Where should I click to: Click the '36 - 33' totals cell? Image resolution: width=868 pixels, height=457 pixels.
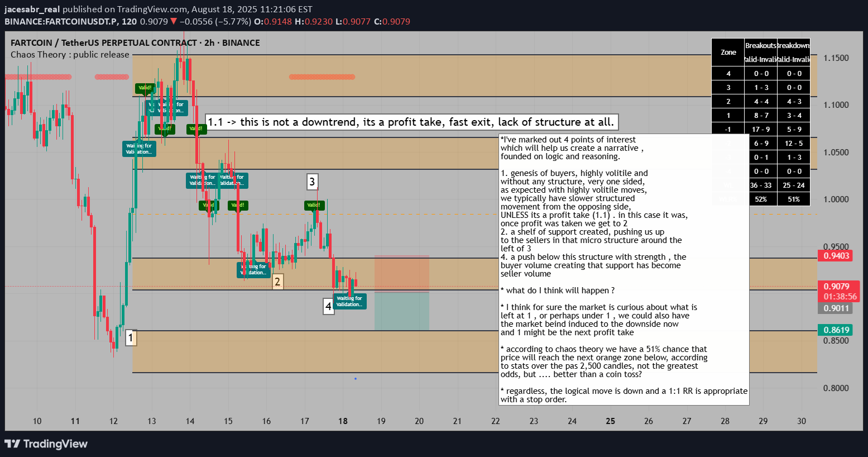click(x=761, y=185)
